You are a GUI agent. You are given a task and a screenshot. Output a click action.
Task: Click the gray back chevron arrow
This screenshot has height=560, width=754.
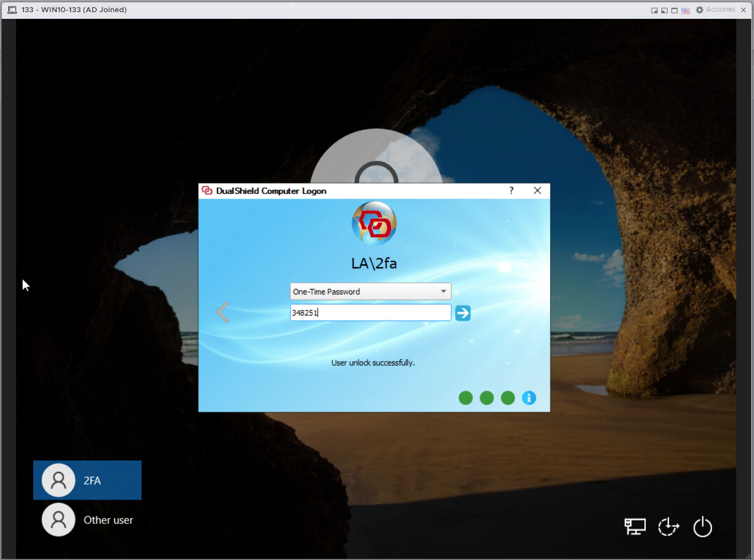pos(223,312)
